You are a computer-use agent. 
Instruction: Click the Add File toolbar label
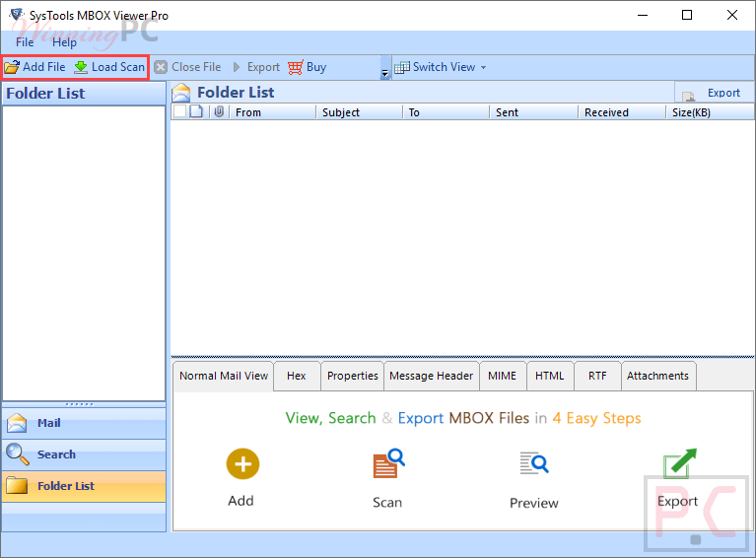tap(44, 67)
